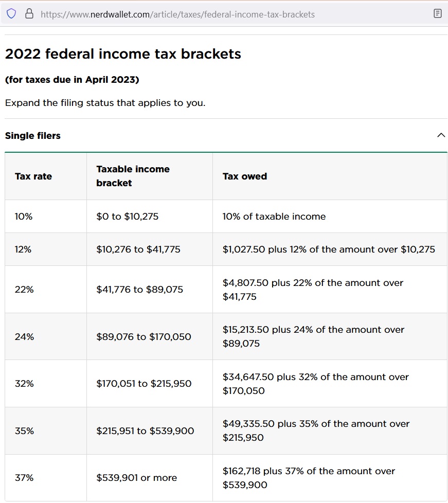Click the "$34,647.50 plus 32%" tax owed cell
The image size is (448, 503).
pyautogui.click(x=315, y=384)
